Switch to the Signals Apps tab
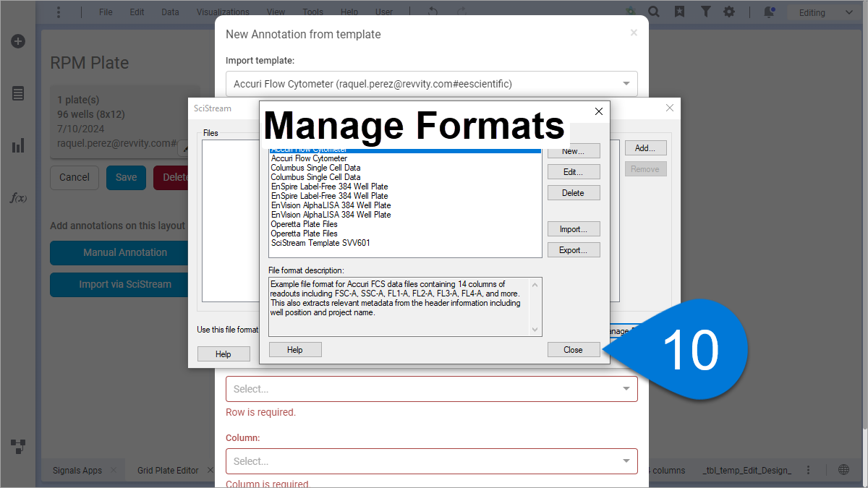This screenshot has height=488, width=868. pos(77,471)
